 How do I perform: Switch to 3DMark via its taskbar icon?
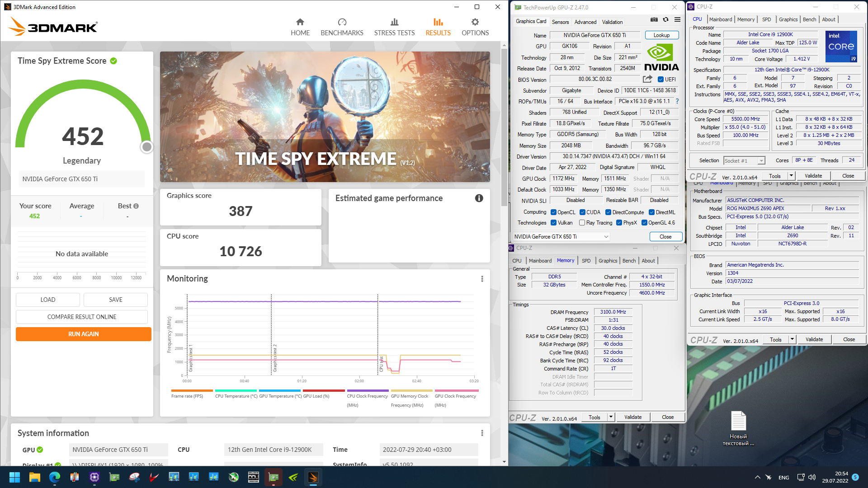[x=313, y=477]
